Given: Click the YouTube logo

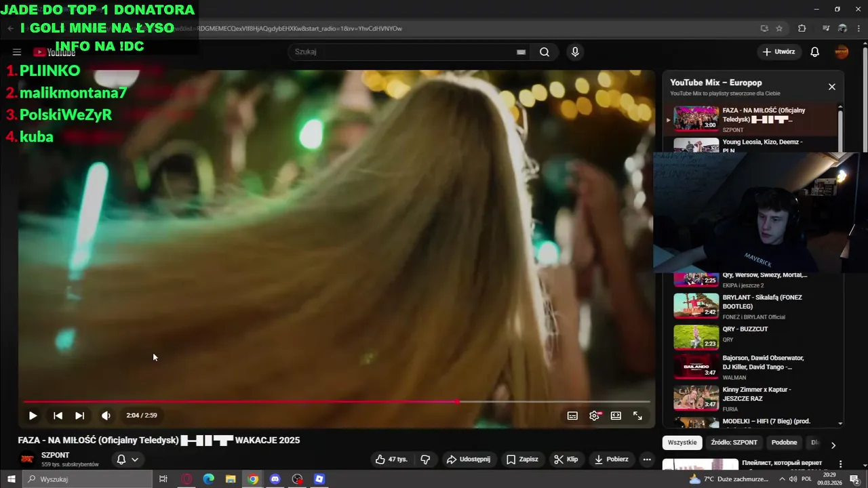Looking at the screenshot, I should 54,52.
